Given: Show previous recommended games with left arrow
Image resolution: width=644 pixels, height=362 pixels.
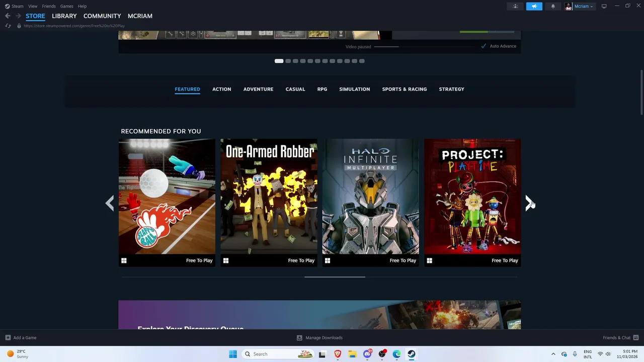Looking at the screenshot, I should 110,203.
